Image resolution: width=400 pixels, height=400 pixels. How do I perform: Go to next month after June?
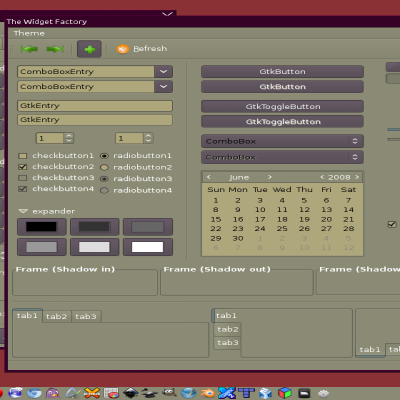click(x=270, y=177)
